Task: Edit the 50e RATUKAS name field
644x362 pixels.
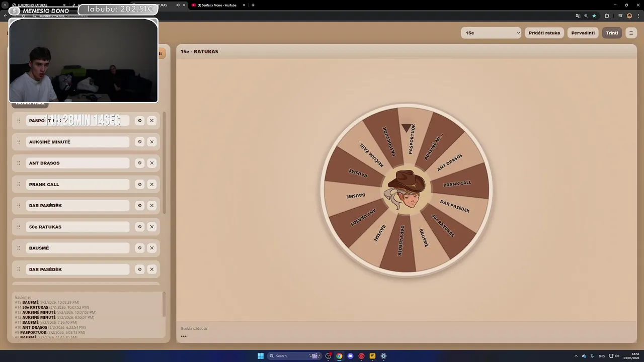Action: pyautogui.click(x=77, y=227)
